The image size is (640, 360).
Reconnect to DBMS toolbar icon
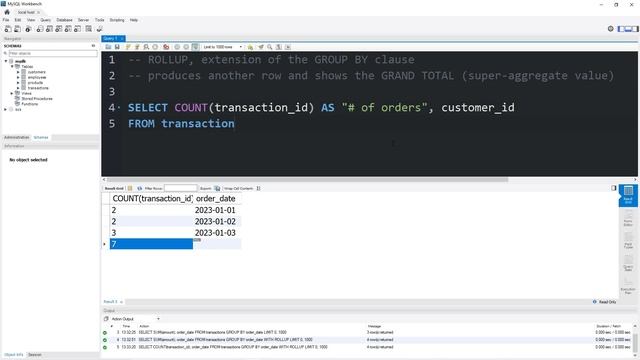[x=99, y=29]
